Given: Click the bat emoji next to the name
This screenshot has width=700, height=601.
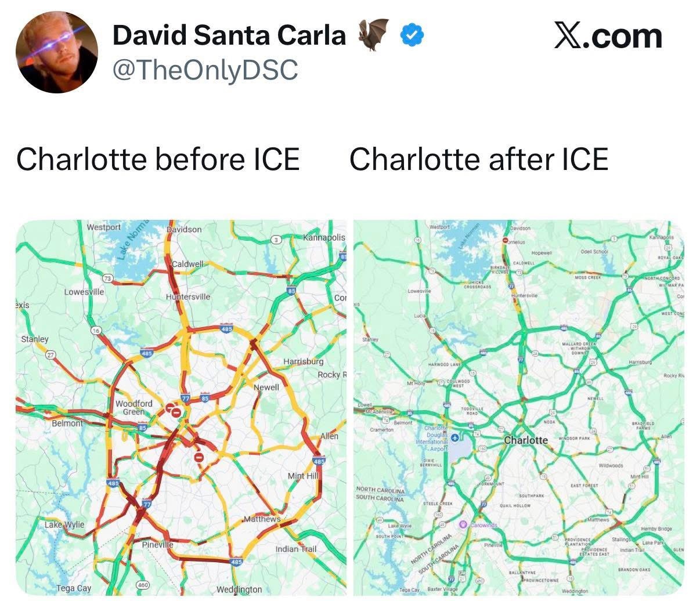Looking at the screenshot, I should coord(373,34).
